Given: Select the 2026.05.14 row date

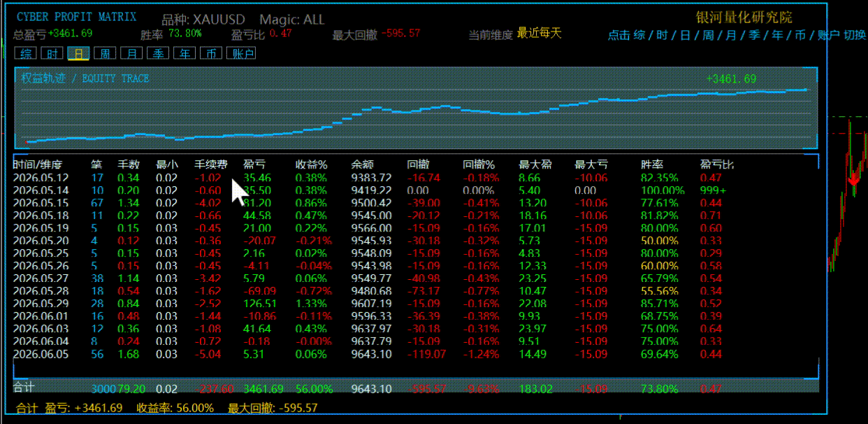Looking at the screenshot, I should click(41, 190).
